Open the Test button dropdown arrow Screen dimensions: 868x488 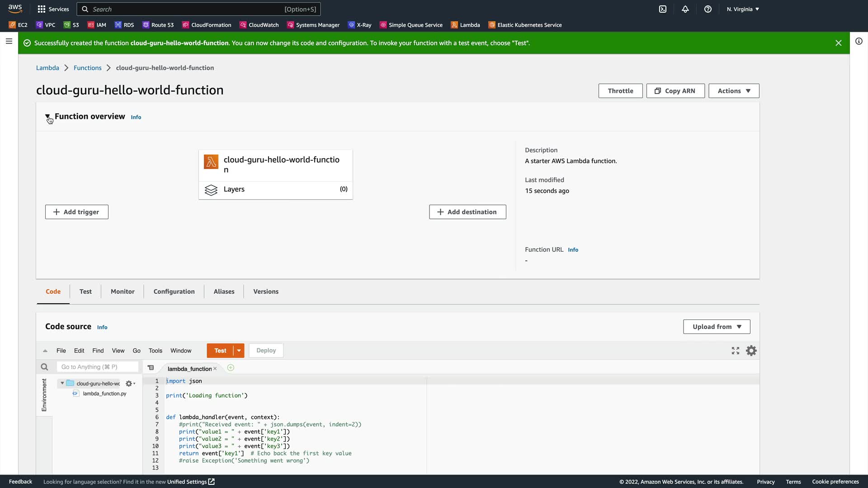coord(239,351)
